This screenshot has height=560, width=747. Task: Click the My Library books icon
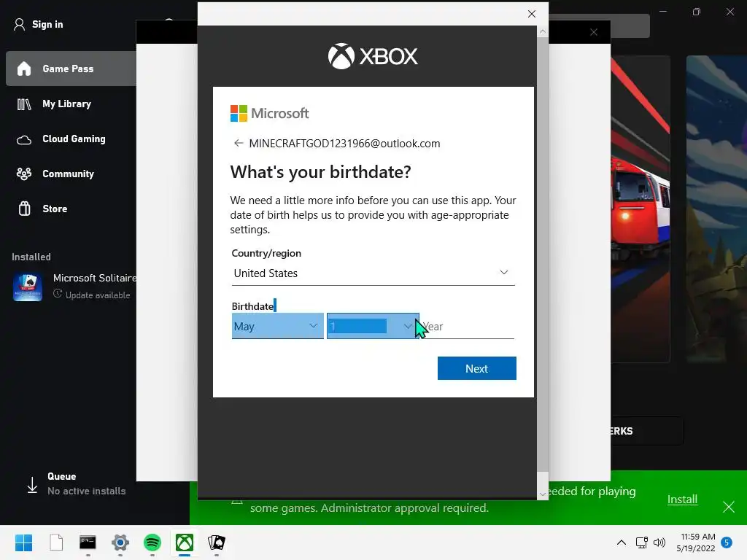tap(24, 104)
